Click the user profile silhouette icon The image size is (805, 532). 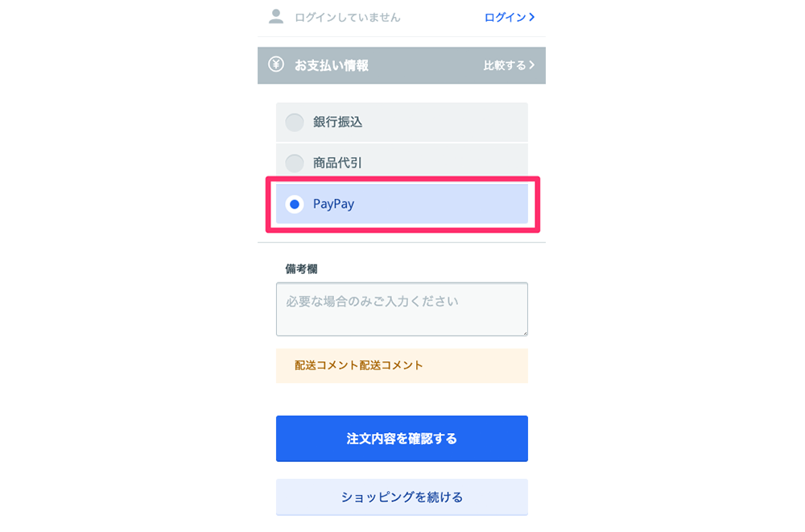click(276, 17)
